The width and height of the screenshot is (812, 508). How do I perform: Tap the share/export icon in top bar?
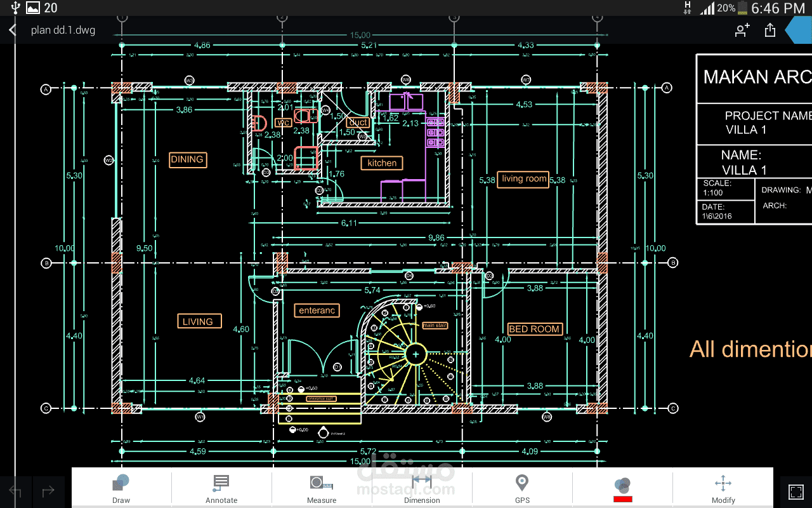pos(770,30)
